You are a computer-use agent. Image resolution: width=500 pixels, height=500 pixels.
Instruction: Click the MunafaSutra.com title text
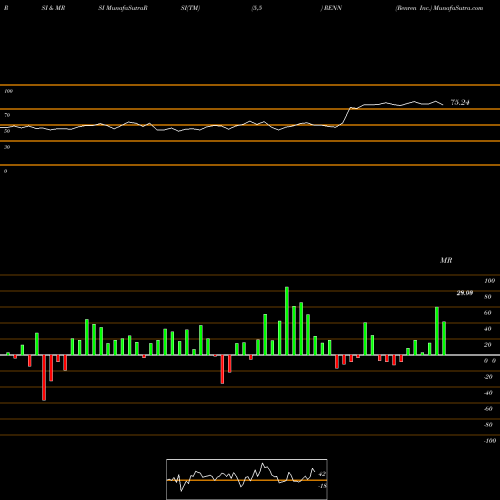pyautogui.click(x=458, y=8)
